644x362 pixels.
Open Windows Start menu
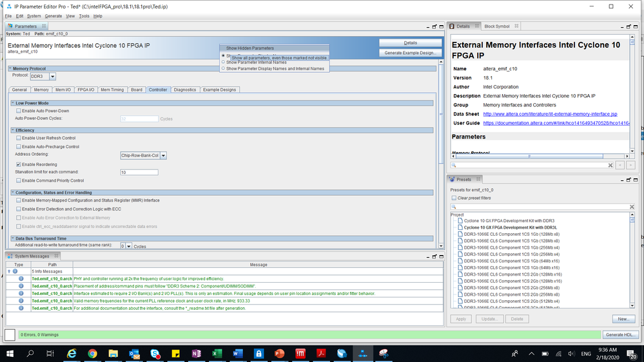[x=10, y=354]
